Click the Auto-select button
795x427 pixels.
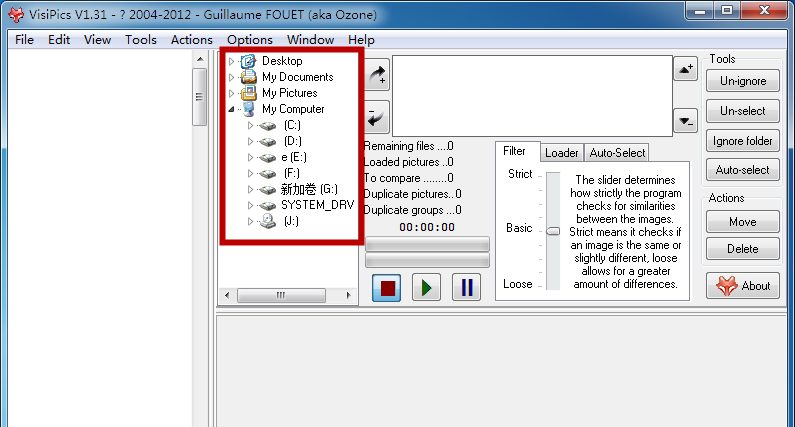click(x=743, y=170)
